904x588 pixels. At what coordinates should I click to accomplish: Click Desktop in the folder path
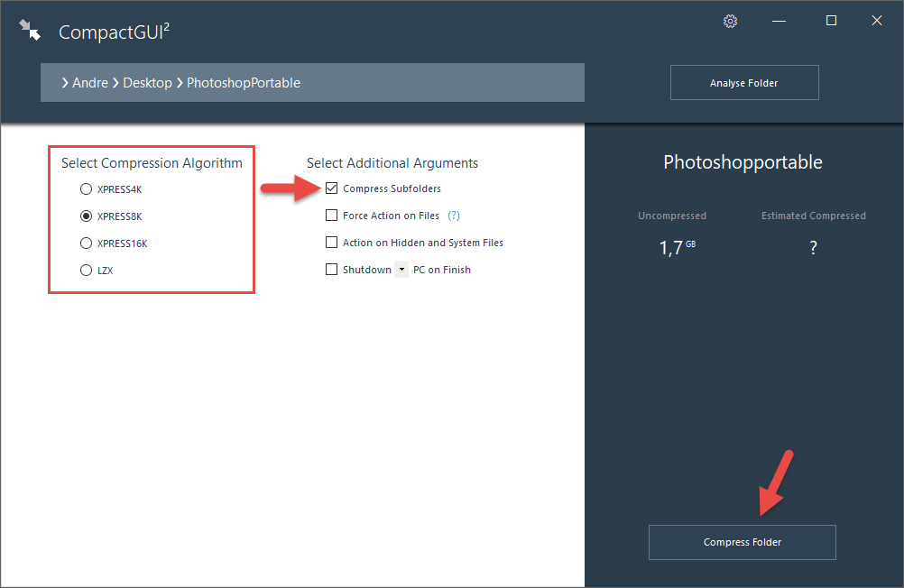tap(147, 83)
